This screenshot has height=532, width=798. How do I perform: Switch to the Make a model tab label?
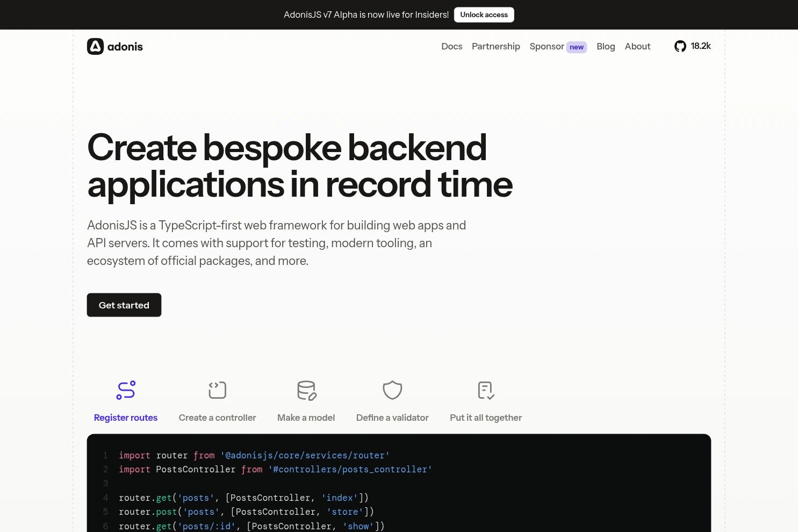[306, 418]
